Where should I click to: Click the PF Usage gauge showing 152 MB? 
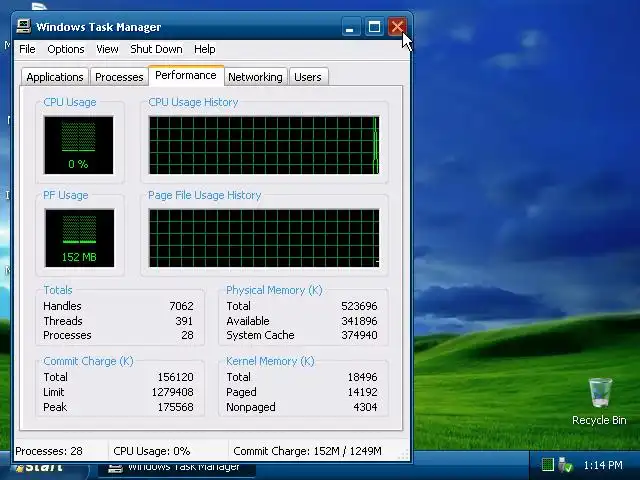(x=80, y=238)
